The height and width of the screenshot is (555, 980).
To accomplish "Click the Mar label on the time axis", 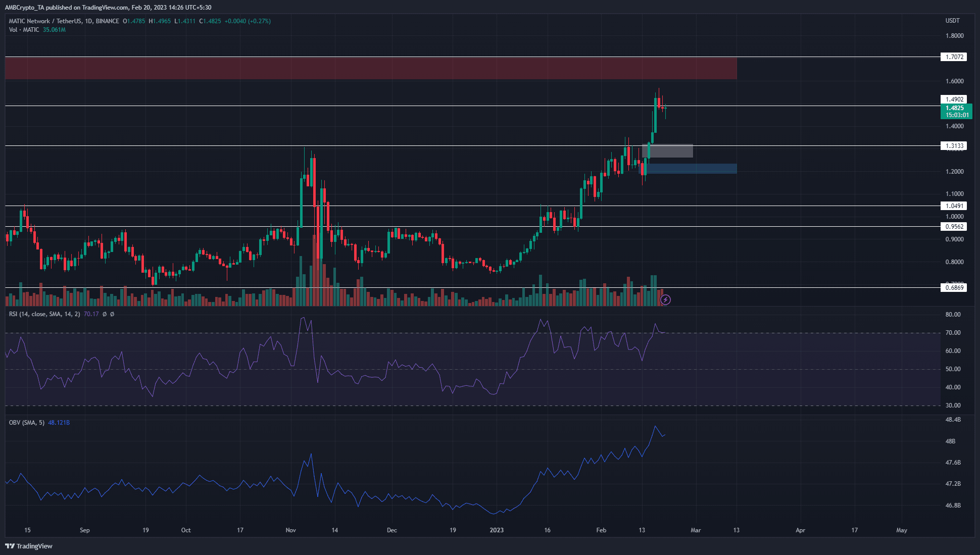I will [696, 530].
